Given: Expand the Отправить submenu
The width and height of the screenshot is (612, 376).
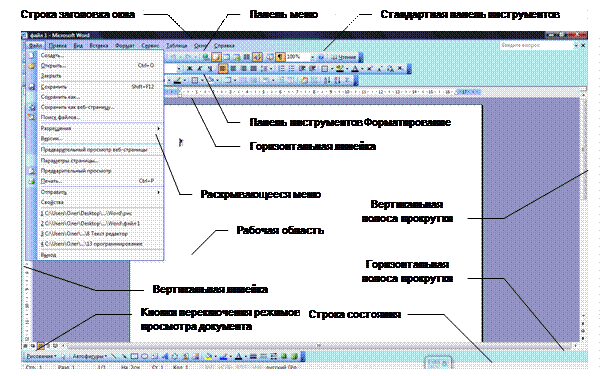Looking at the screenshot, I should (x=96, y=192).
